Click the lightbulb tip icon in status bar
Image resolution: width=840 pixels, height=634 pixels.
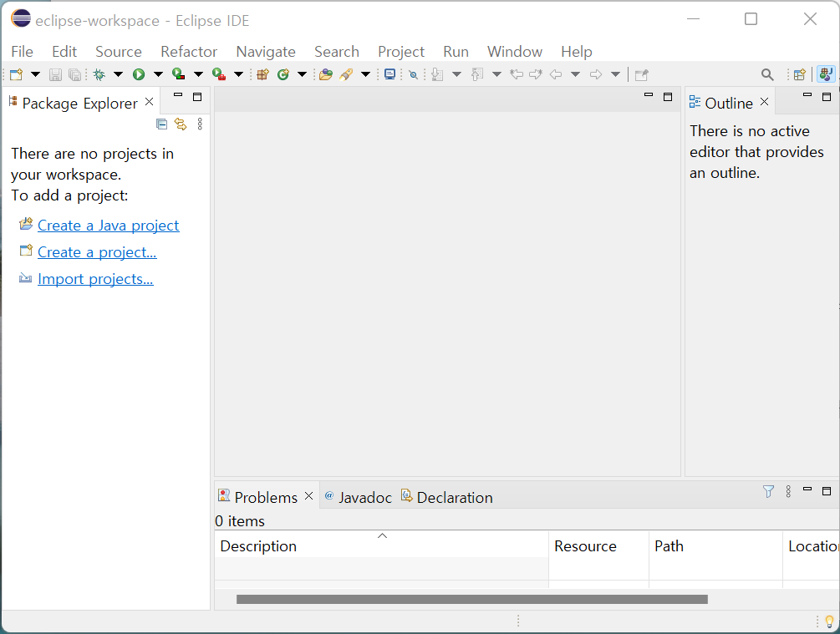tap(829, 621)
